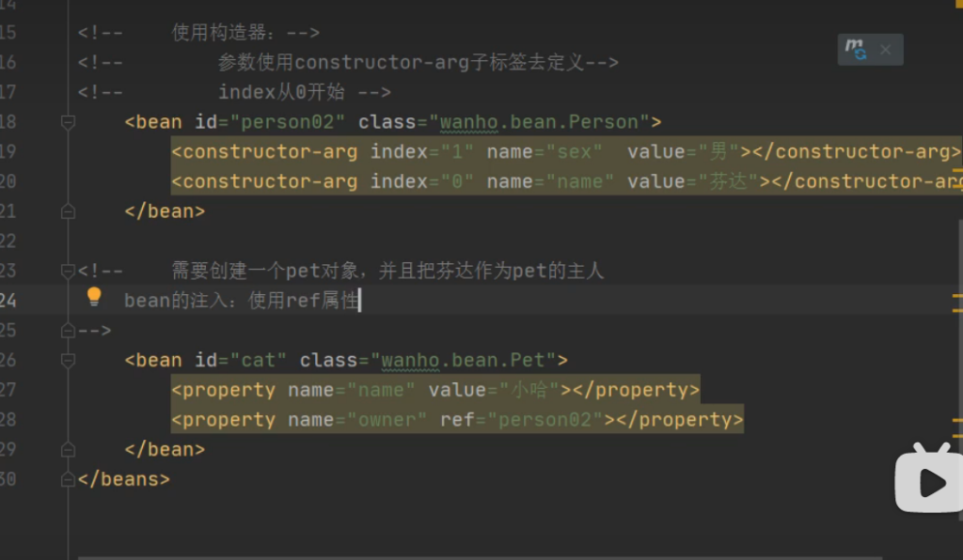This screenshot has width=963, height=560.
Task: Click the fold end marker at line 21
Action: (x=68, y=211)
